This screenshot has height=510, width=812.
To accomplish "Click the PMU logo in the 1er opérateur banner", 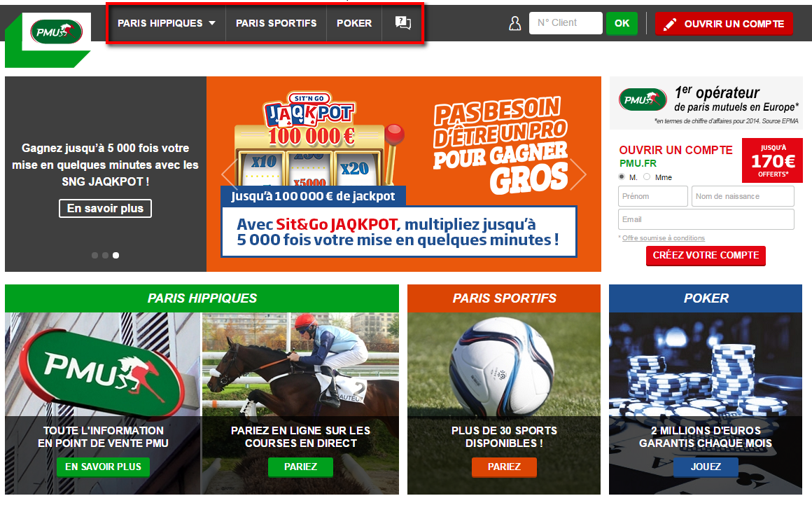I will point(643,99).
